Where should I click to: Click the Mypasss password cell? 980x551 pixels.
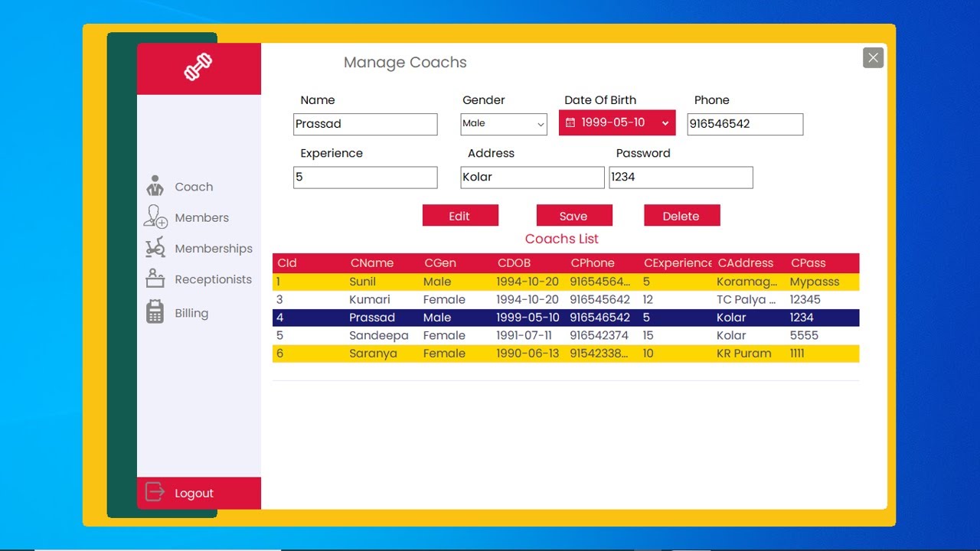[x=823, y=282]
